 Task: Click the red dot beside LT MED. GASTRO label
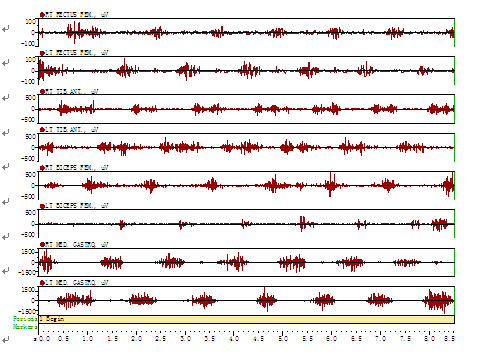click(42, 283)
